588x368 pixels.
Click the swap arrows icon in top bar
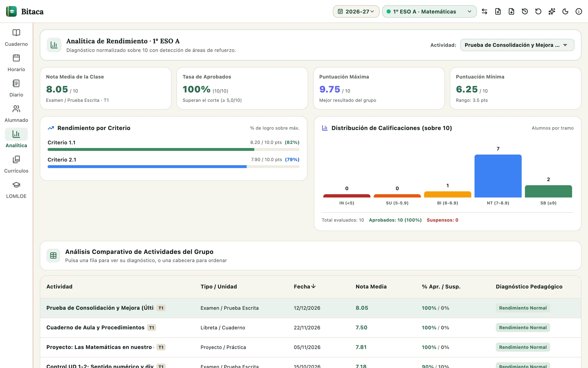(x=484, y=11)
